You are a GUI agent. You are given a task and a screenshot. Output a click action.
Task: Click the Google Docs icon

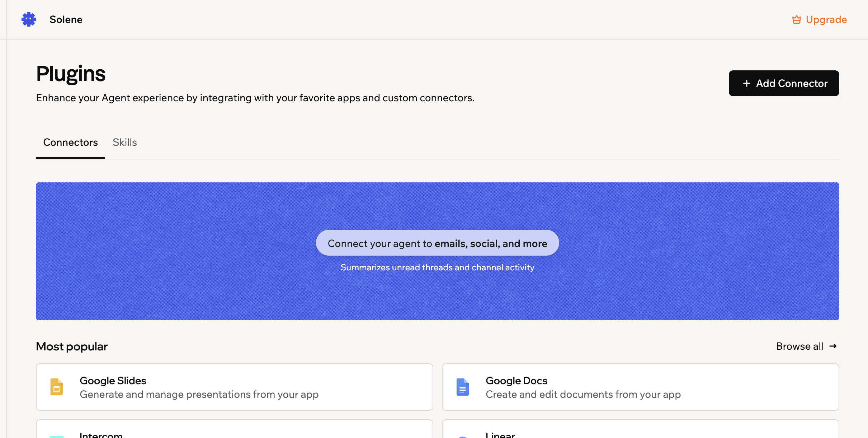point(463,387)
